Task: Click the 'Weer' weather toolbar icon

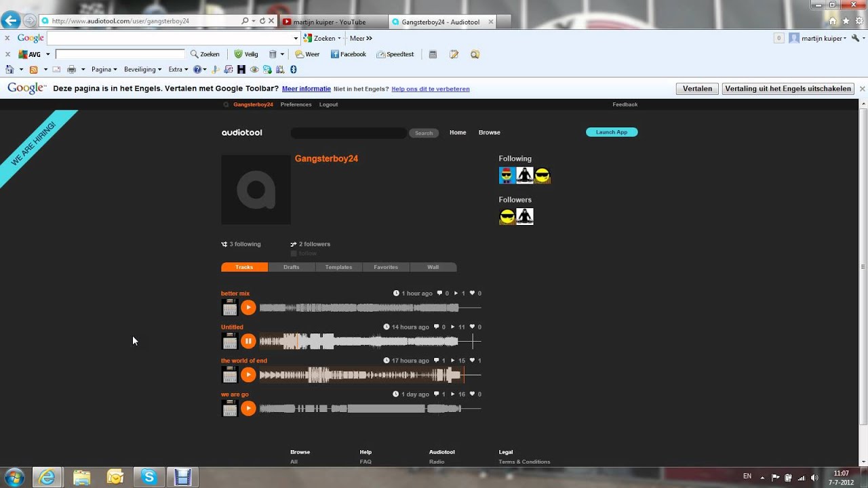Action: (x=307, y=54)
